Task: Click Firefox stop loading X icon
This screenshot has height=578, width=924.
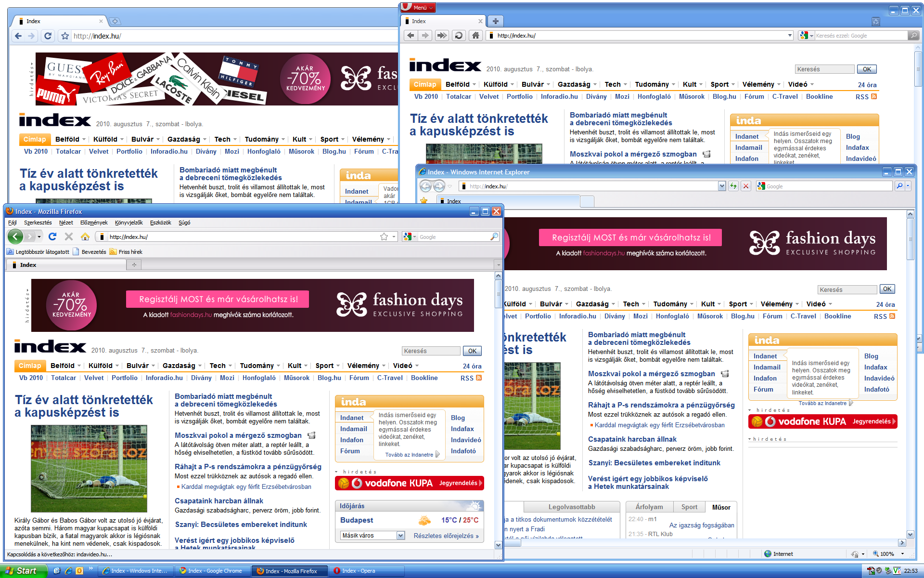Action: click(x=69, y=236)
